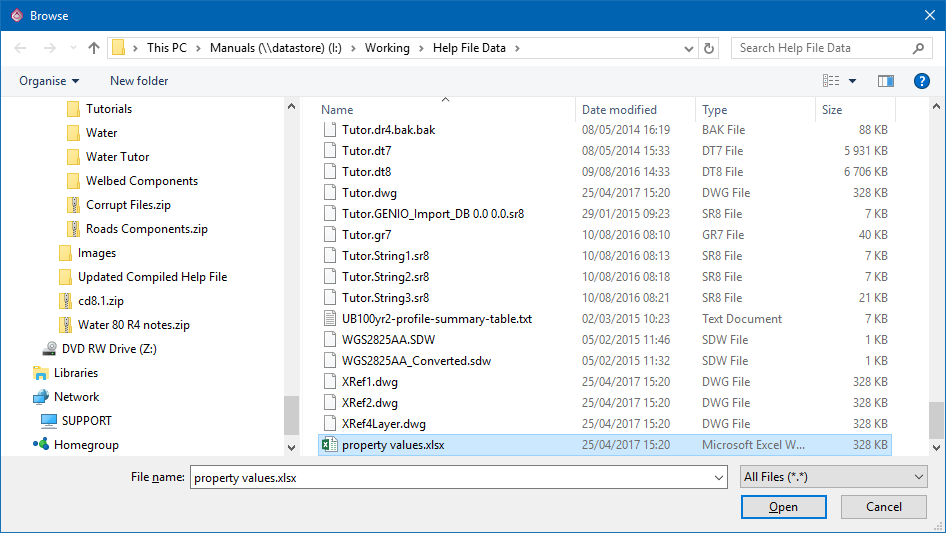Click the change view layout icon
Screen dimensions: 946x533
coord(831,81)
